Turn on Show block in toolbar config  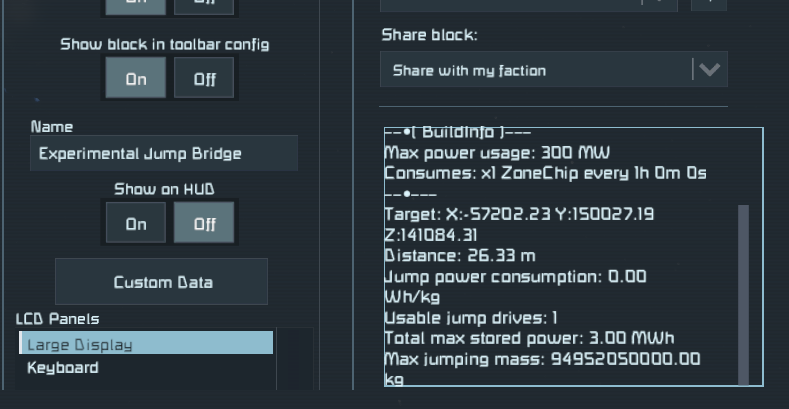[x=136, y=79]
